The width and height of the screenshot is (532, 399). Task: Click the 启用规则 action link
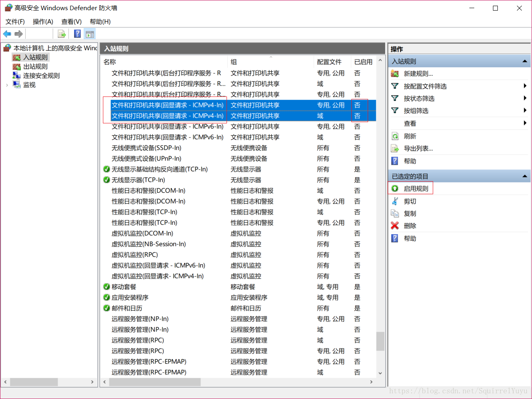pyautogui.click(x=416, y=189)
